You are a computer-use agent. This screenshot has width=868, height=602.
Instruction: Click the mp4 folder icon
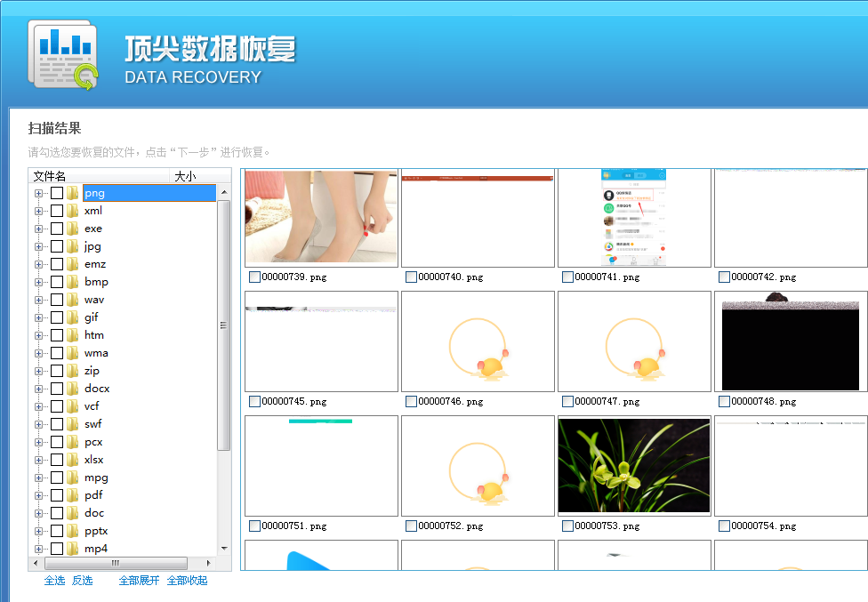[x=73, y=549]
